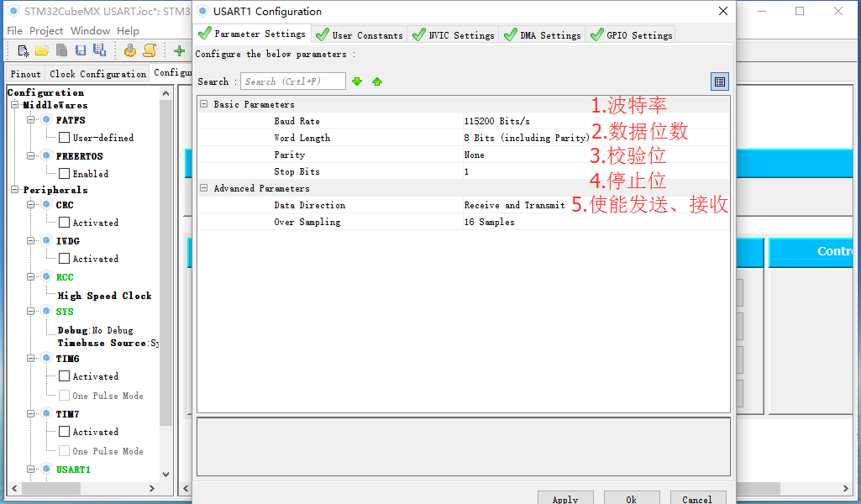Viewport: 861px width, 504px height.
Task: Collapse the Advanced Parameters section
Action: pyautogui.click(x=204, y=188)
